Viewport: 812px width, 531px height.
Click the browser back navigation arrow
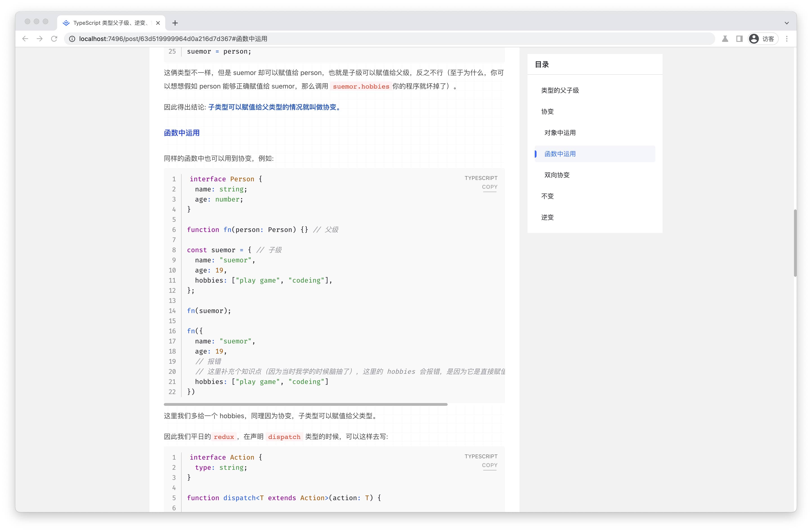tap(25, 39)
